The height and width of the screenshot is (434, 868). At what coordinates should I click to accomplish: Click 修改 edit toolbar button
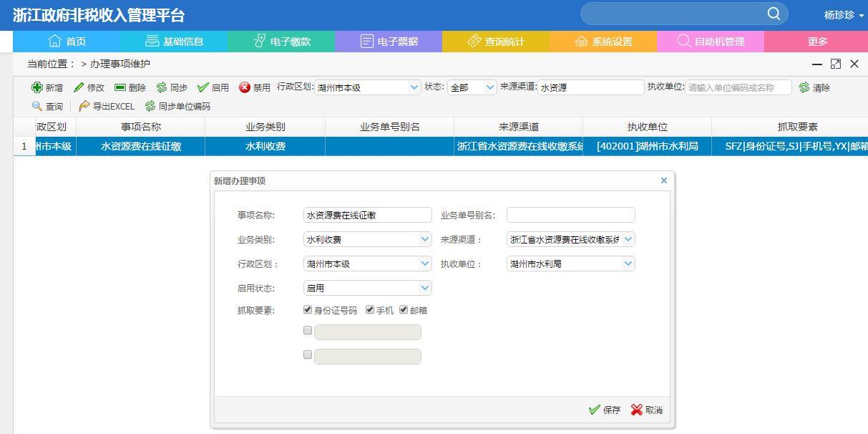coord(89,87)
